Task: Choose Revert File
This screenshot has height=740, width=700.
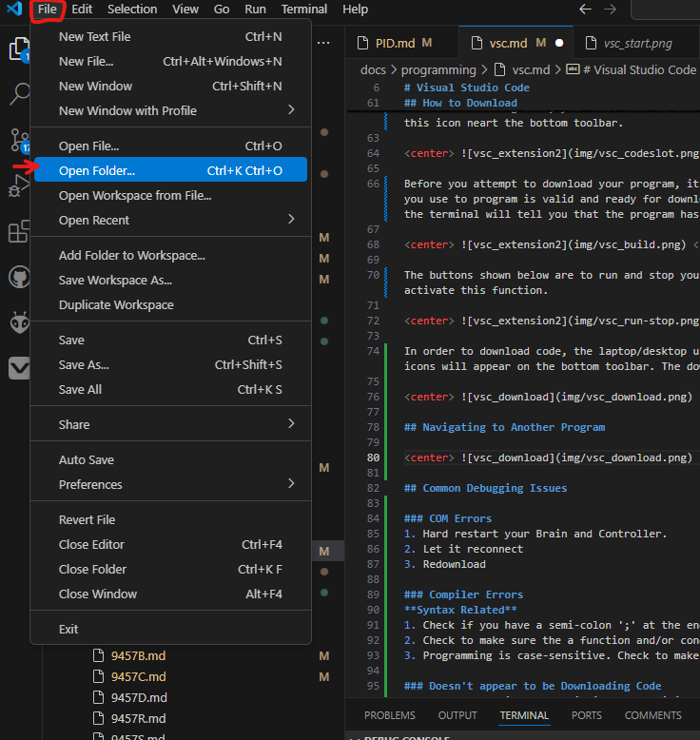Action: (170, 519)
